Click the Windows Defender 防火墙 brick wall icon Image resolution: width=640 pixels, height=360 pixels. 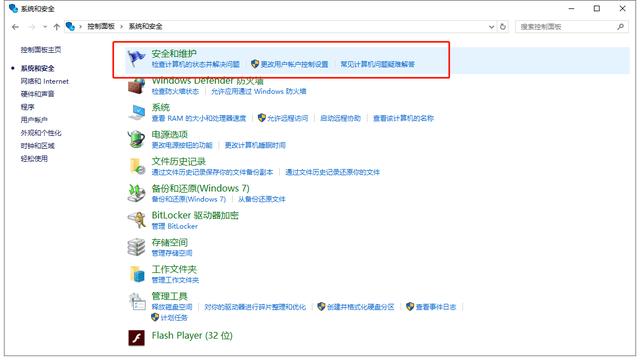point(136,86)
